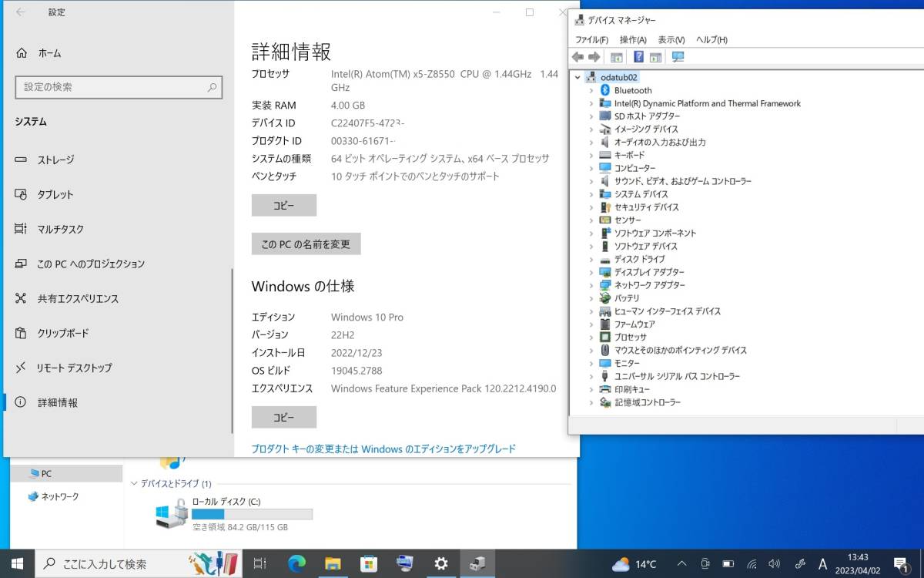Collapse the デバイスとドライブ group in Explorer
This screenshot has height=578, width=924.
point(134,484)
